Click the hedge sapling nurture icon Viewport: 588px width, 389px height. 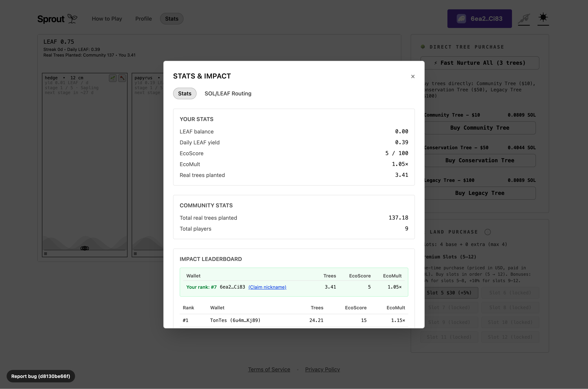click(113, 78)
